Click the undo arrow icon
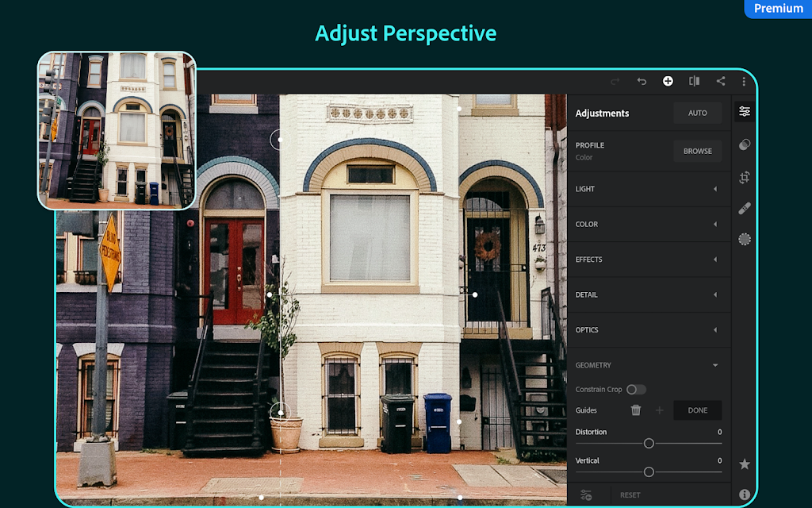812x508 pixels. [x=642, y=82]
